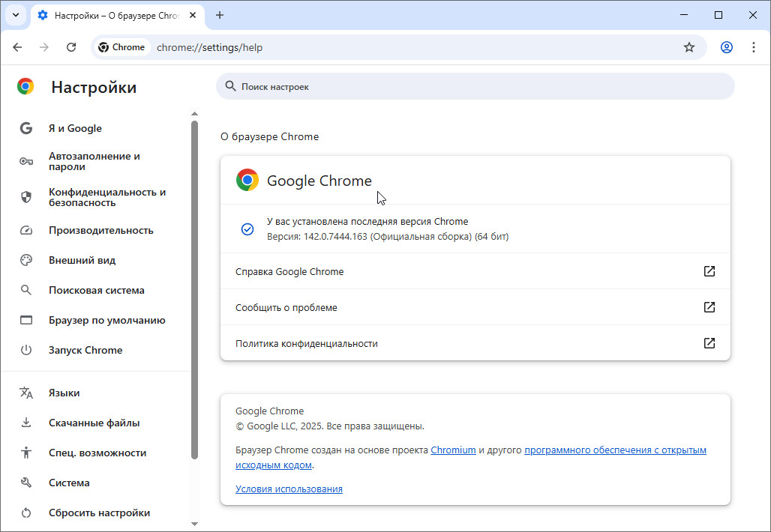The width and height of the screenshot is (771, 532).
Task: Click the sidebar scrollbar down arrow
Action: (194, 524)
